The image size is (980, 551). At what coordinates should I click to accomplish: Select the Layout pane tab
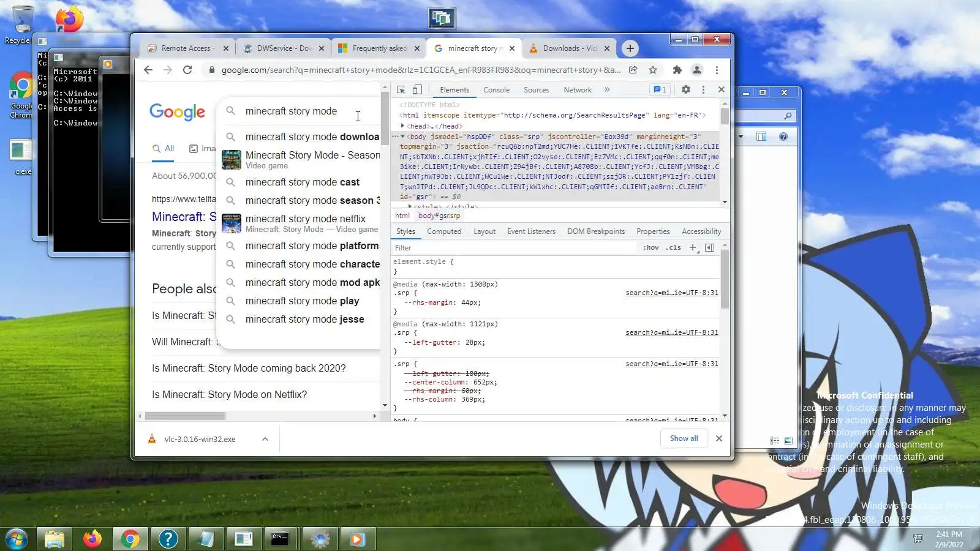click(484, 231)
